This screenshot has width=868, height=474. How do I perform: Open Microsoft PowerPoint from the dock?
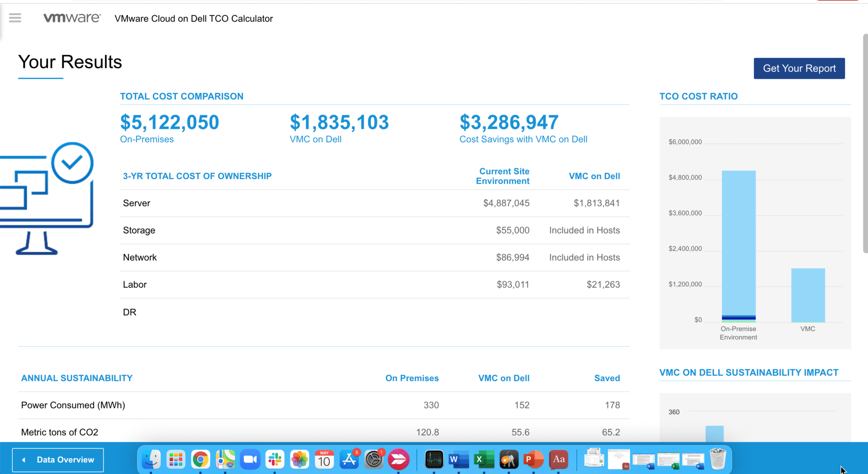tap(533, 459)
